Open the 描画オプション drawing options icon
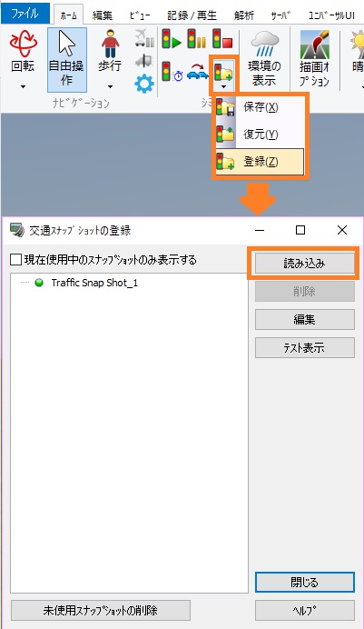Screen dimensions: 364x629 (x=314, y=58)
